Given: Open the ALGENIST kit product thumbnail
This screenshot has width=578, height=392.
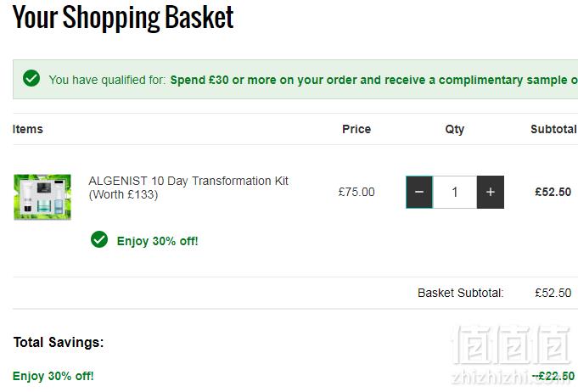Looking at the screenshot, I should (x=42, y=197).
